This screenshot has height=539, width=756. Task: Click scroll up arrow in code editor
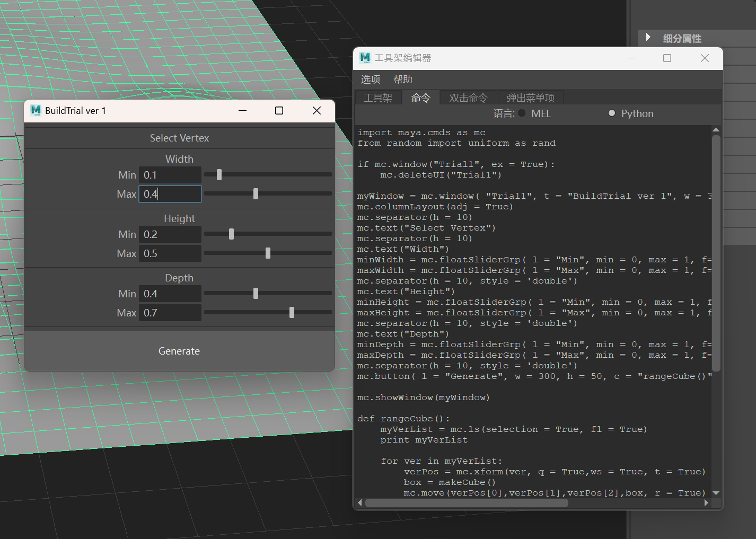pyautogui.click(x=716, y=130)
